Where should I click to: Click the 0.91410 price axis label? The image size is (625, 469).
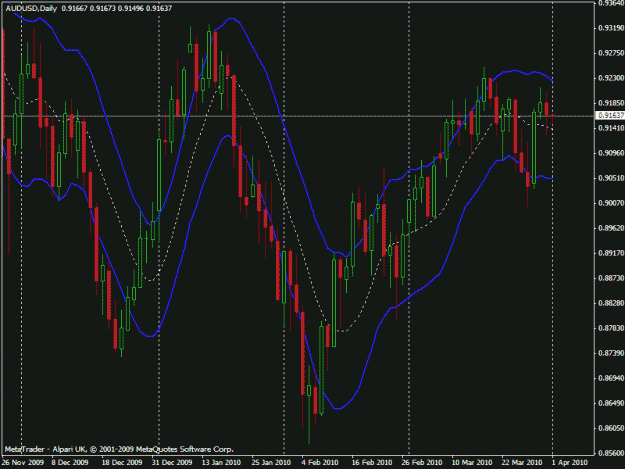click(x=611, y=128)
